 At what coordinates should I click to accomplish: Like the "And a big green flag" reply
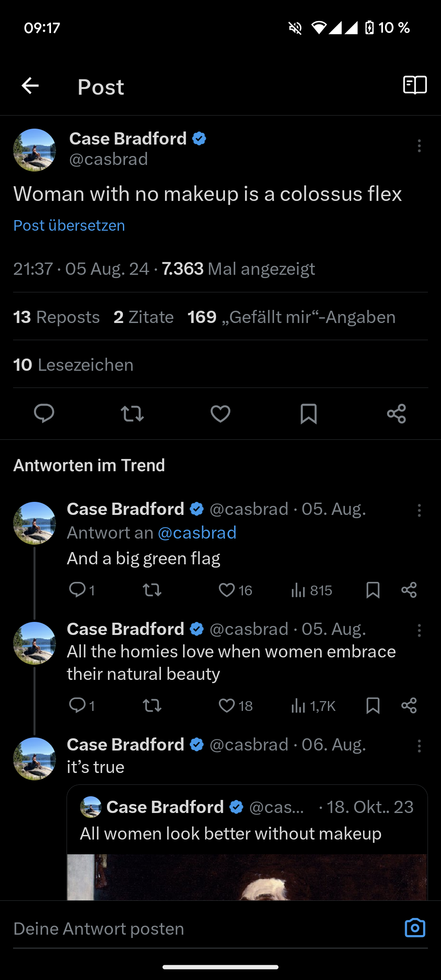click(x=227, y=590)
